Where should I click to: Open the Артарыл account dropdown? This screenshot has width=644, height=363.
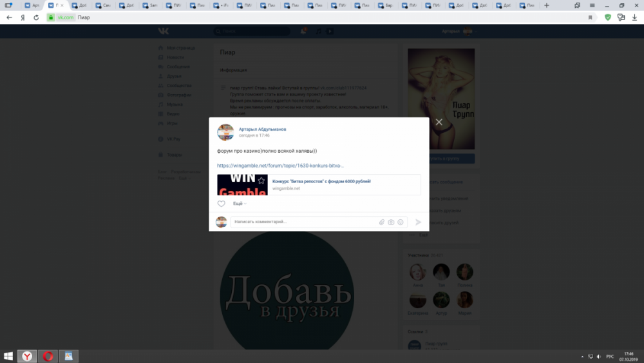point(459,31)
